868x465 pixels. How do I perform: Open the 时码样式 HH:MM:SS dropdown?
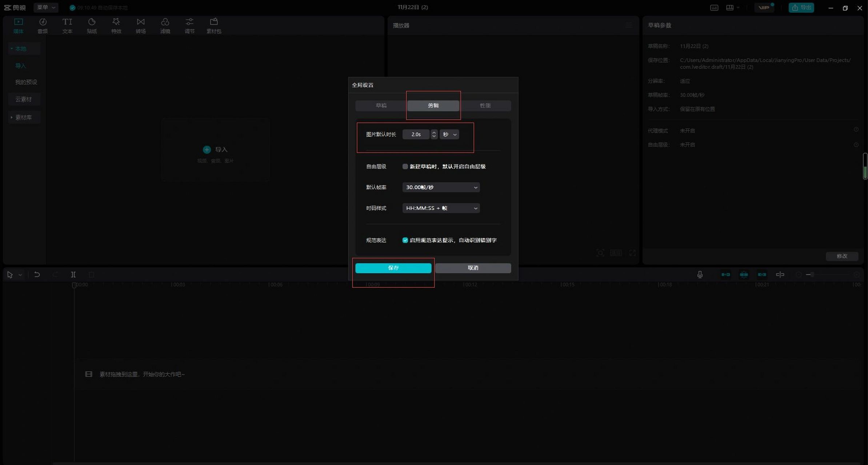[x=441, y=208]
